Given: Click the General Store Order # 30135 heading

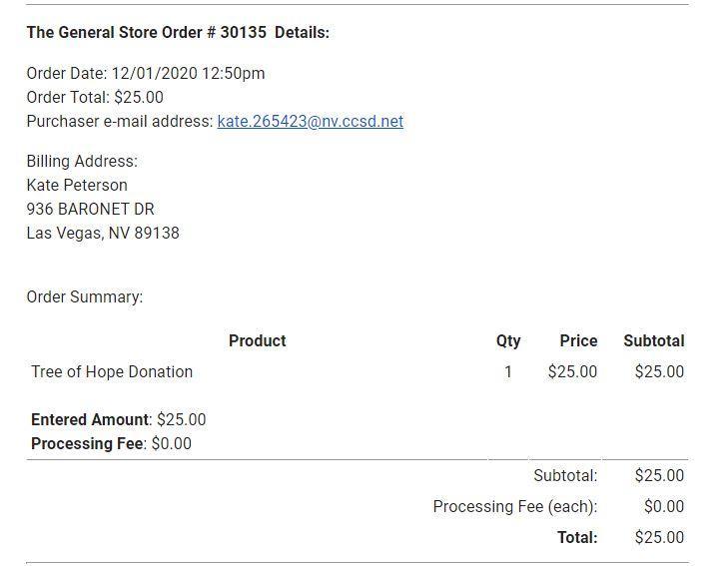Looking at the screenshot, I should pyautogui.click(x=178, y=33).
